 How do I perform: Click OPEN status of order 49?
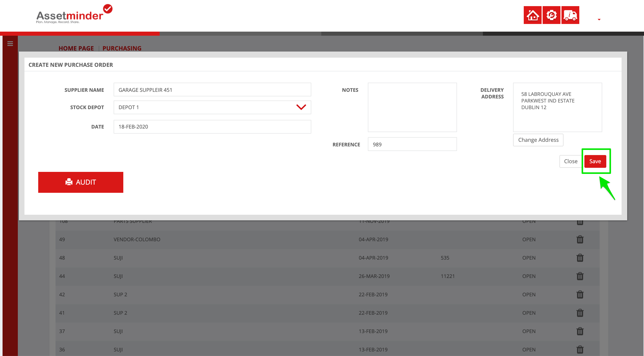529,239
